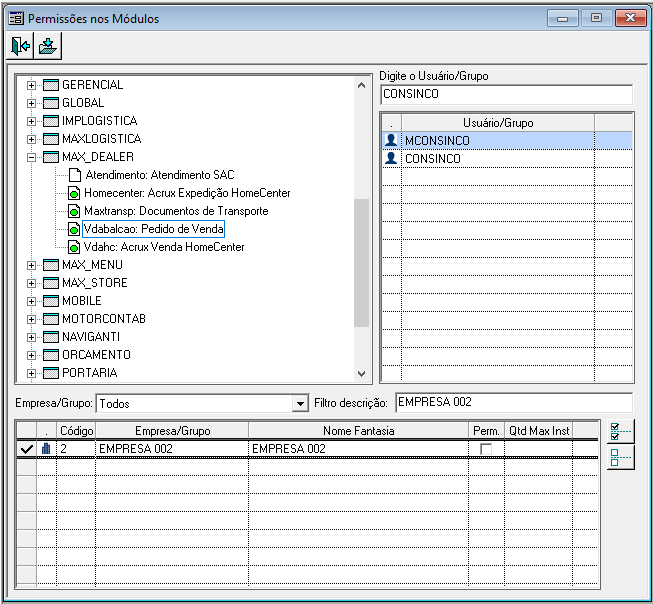Click the GLOBAL module folder icon
Viewport: 653px width, 604px height.
point(51,103)
